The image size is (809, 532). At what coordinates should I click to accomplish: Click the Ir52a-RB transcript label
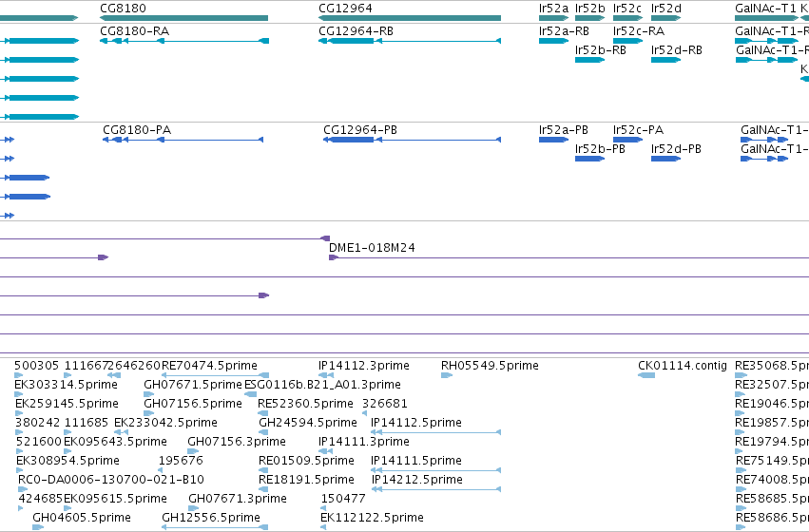564,31
